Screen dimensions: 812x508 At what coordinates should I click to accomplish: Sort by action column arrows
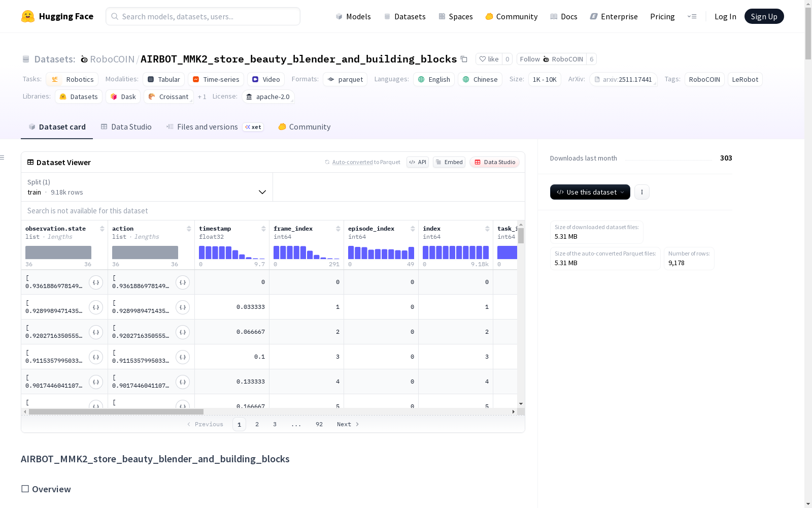pos(189,229)
